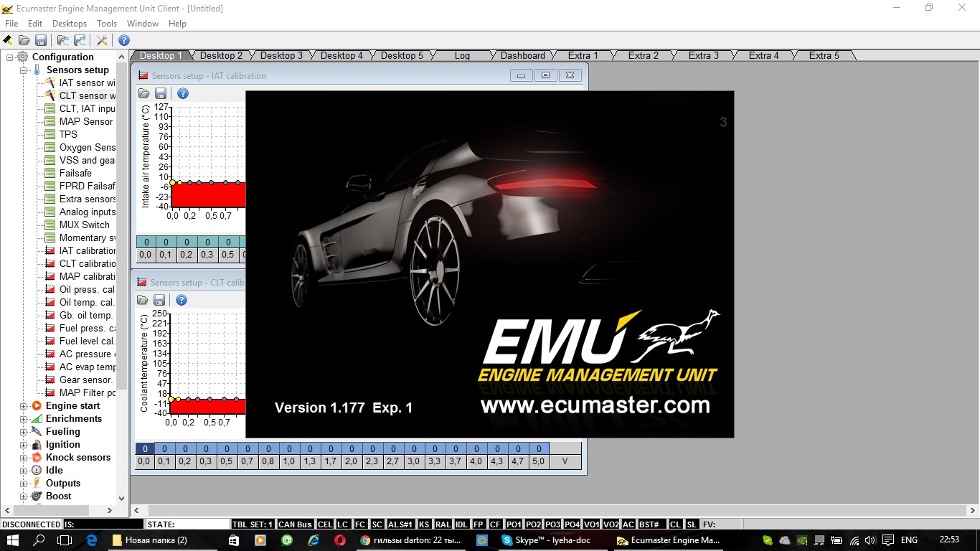Click open folder icon in CLT calibration window
980x551 pixels.
[x=143, y=300]
